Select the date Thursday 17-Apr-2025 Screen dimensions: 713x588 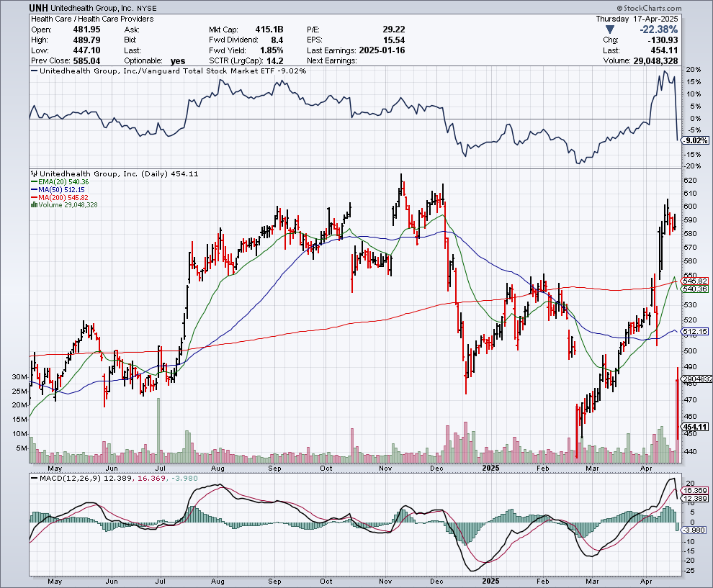pos(637,19)
